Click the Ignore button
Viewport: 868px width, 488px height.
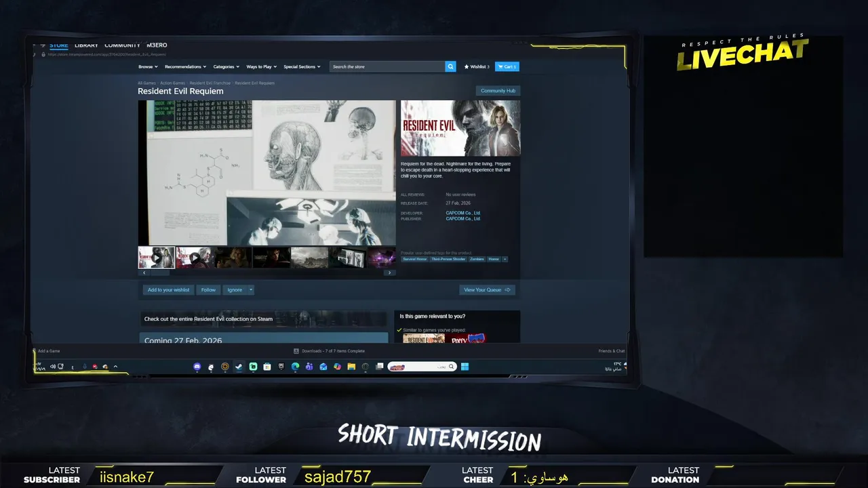pyautogui.click(x=235, y=290)
